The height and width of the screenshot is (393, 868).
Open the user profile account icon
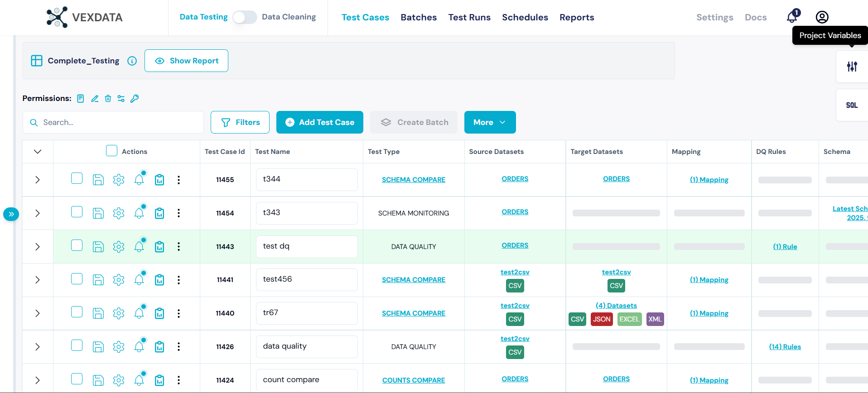822,17
